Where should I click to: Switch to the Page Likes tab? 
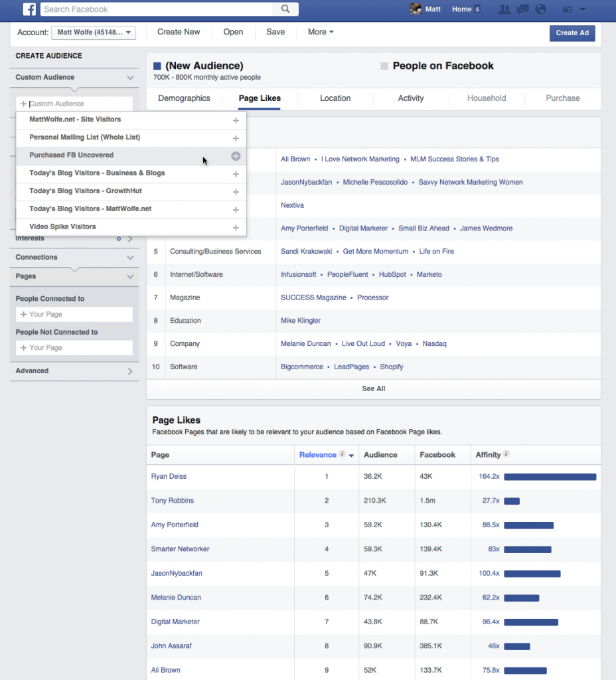tap(260, 98)
